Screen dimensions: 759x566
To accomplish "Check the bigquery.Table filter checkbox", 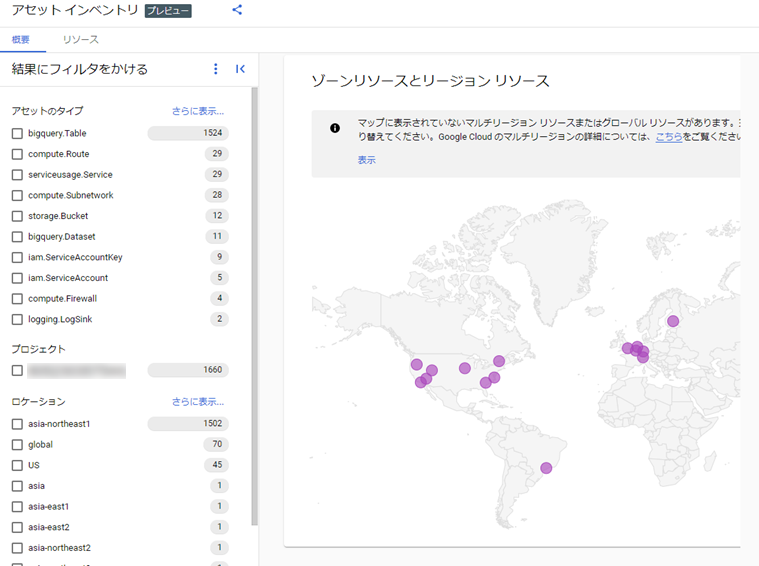I will (x=17, y=133).
